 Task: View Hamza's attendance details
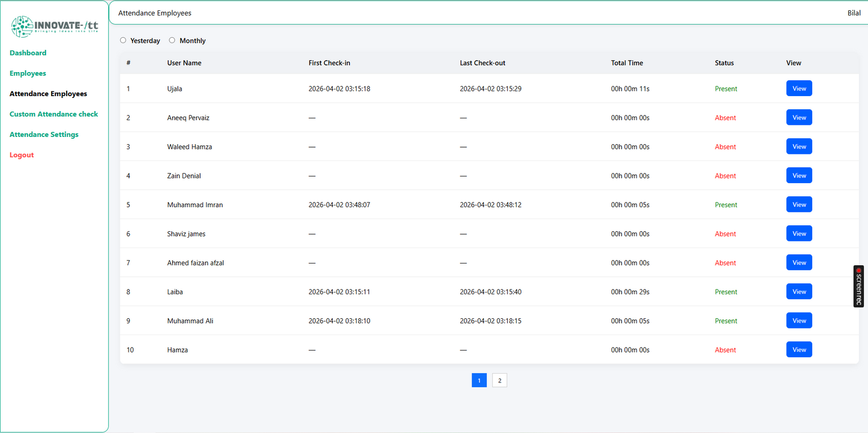(799, 349)
